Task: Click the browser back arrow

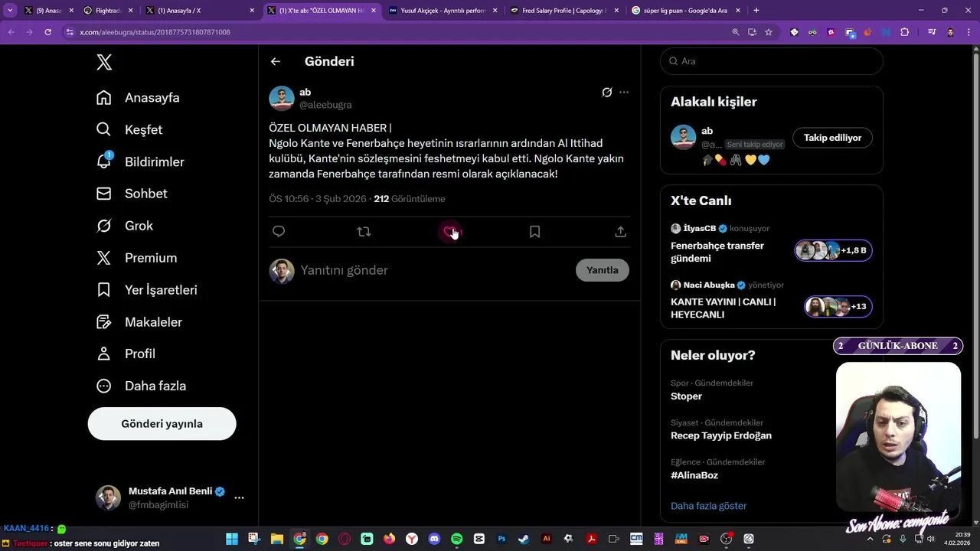Action: coord(11,32)
